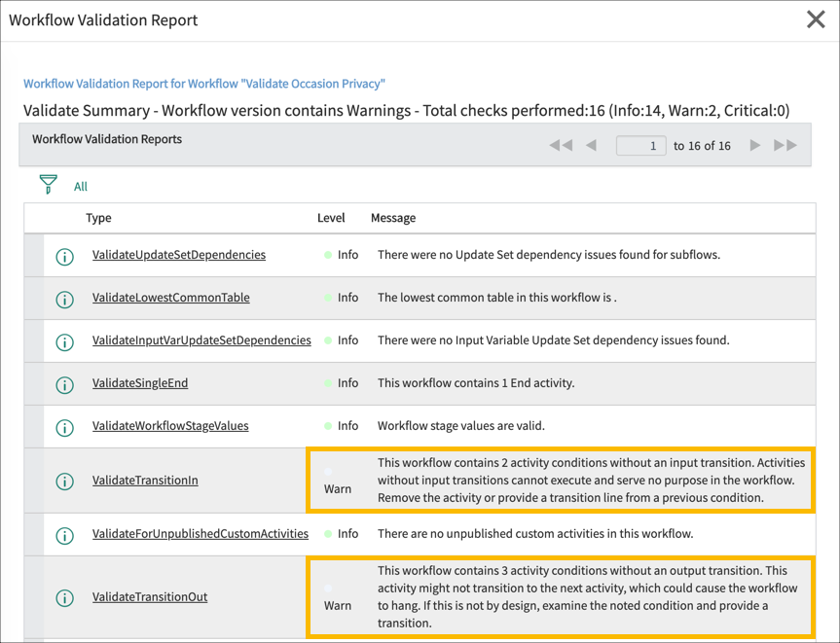Open ValidateForUnpublishedCustomActivities check details
840x643 pixels.
click(x=200, y=533)
